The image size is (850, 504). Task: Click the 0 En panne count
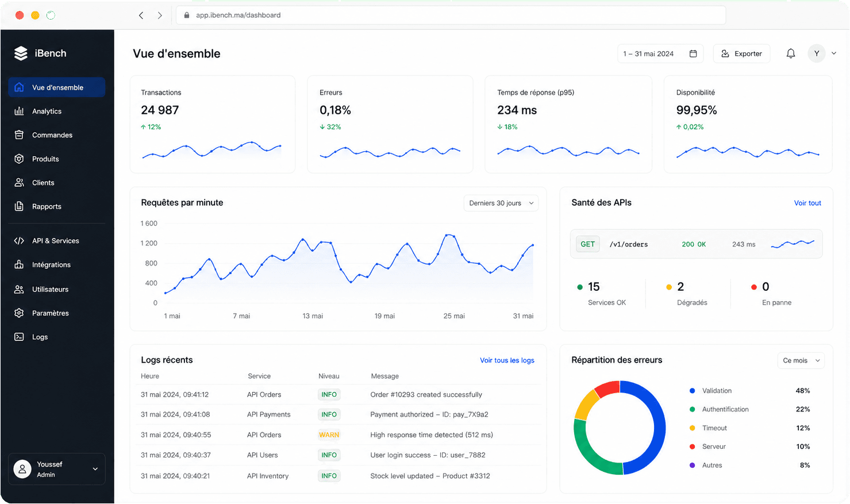766,287
